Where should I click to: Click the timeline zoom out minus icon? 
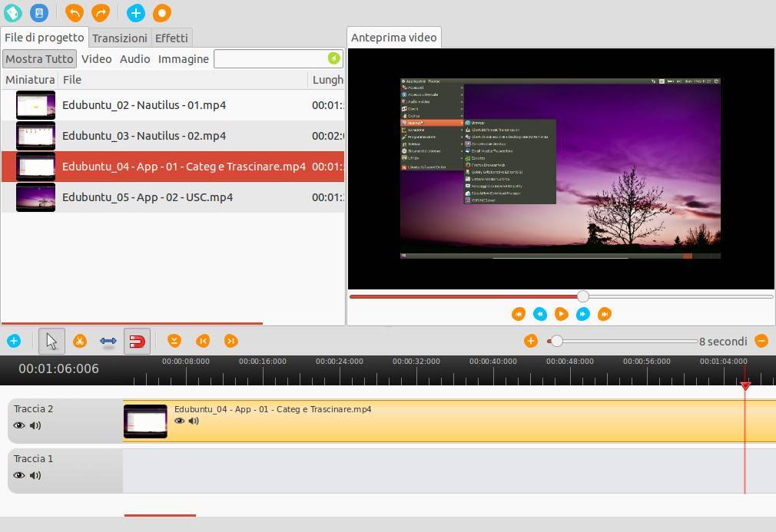pyautogui.click(x=761, y=341)
